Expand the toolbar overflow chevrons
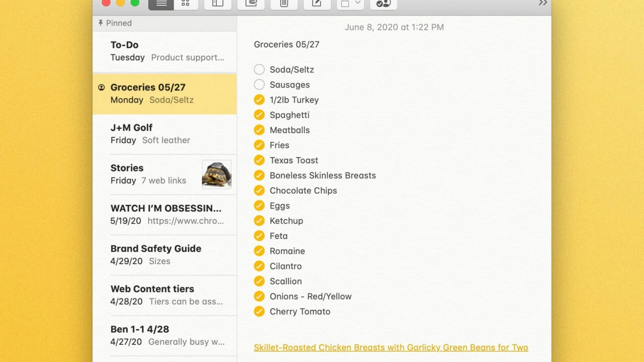Image resolution: width=644 pixels, height=362 pixels. [543, 4]
